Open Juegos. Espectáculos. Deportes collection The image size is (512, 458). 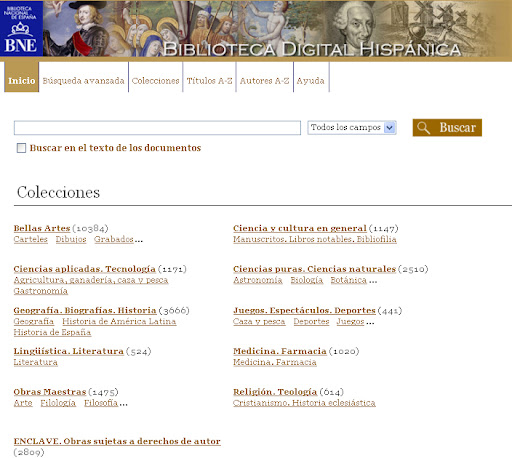304,310
